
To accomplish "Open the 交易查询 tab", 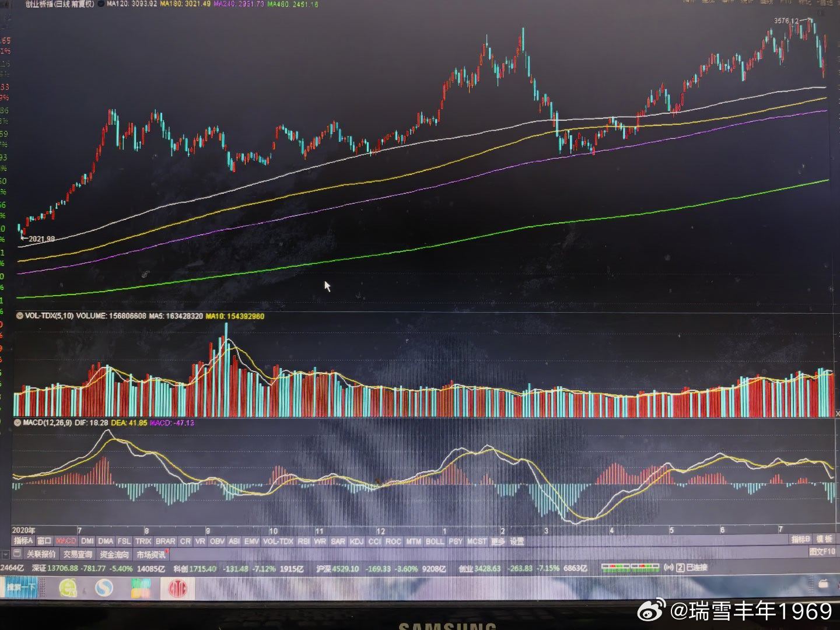I will click(x=78, y=554).
